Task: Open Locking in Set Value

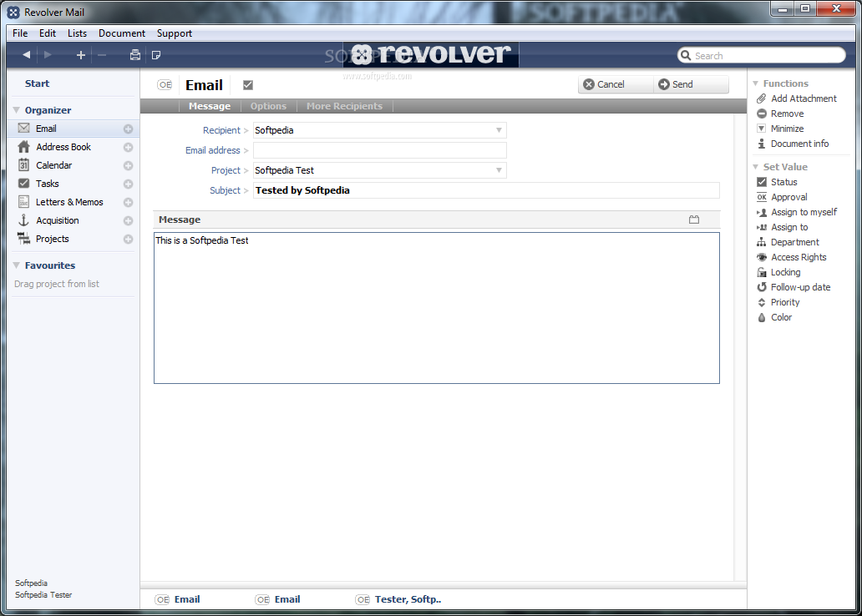Action: [x=778, y=272]
